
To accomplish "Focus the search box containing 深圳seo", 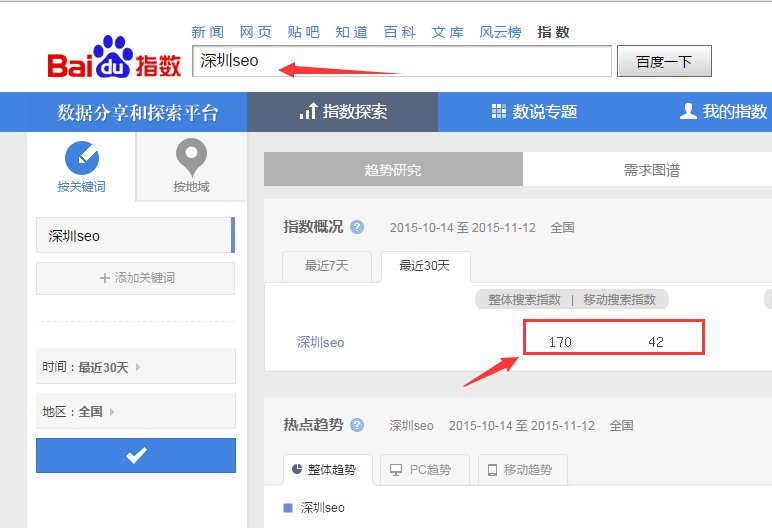I will click(x=402, y=61).
